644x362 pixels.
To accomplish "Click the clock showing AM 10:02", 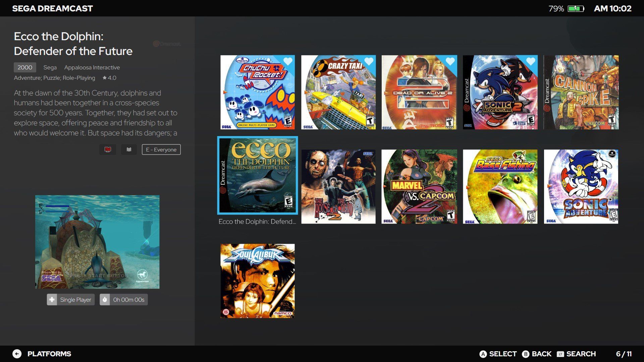I will [613, 9].
